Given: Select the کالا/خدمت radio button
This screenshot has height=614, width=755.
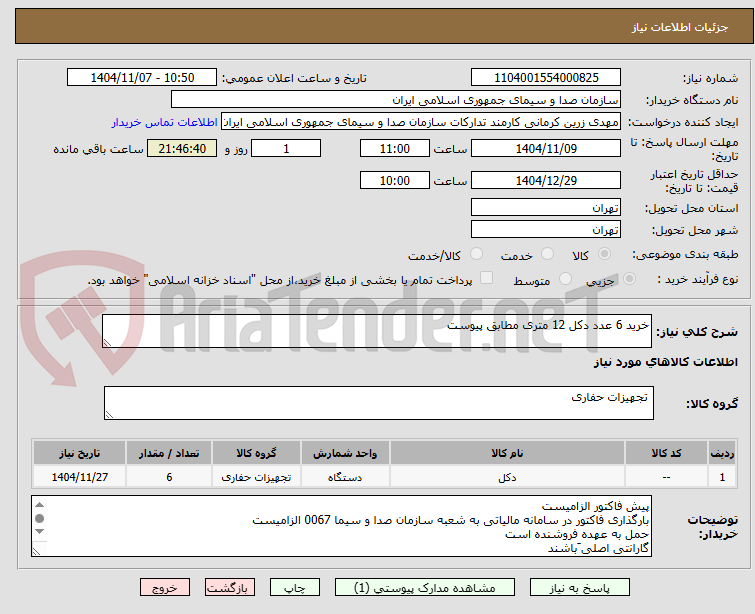Looking at the screenshot, I should pyautogui.click(x=476, y=254).
